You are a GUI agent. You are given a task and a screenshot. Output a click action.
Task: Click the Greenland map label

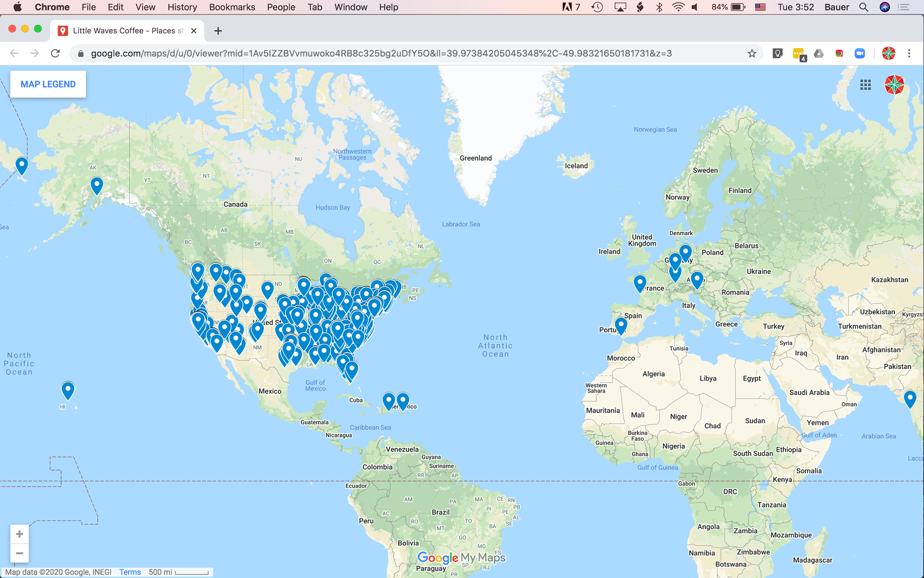click(476, 158)
